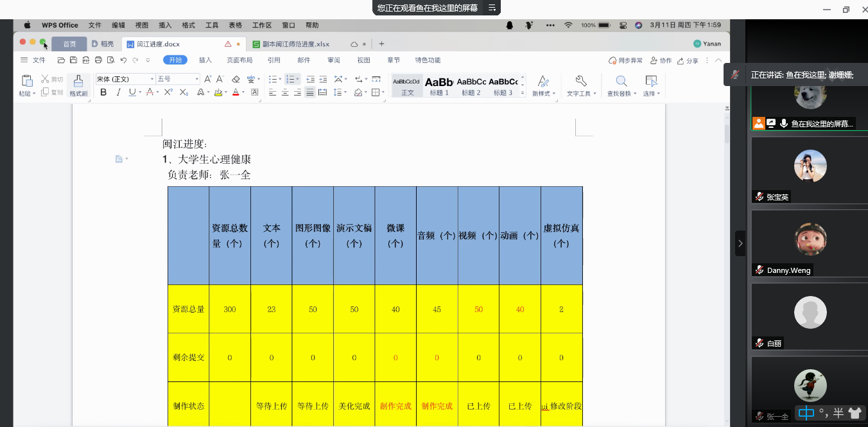The image size is (868, 427).
Task: Toggle center text alignment
Action: tap(284, 92)
